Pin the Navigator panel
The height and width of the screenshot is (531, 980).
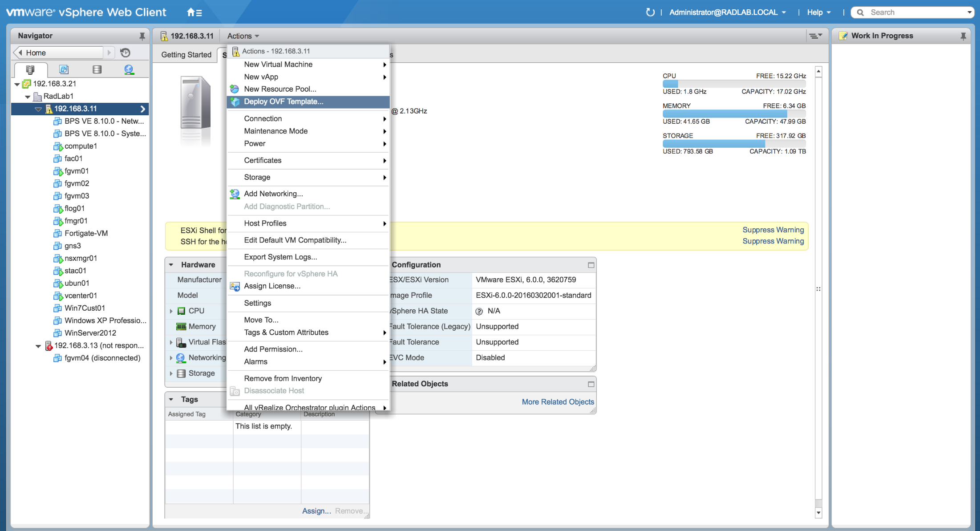tap(142, 36)
